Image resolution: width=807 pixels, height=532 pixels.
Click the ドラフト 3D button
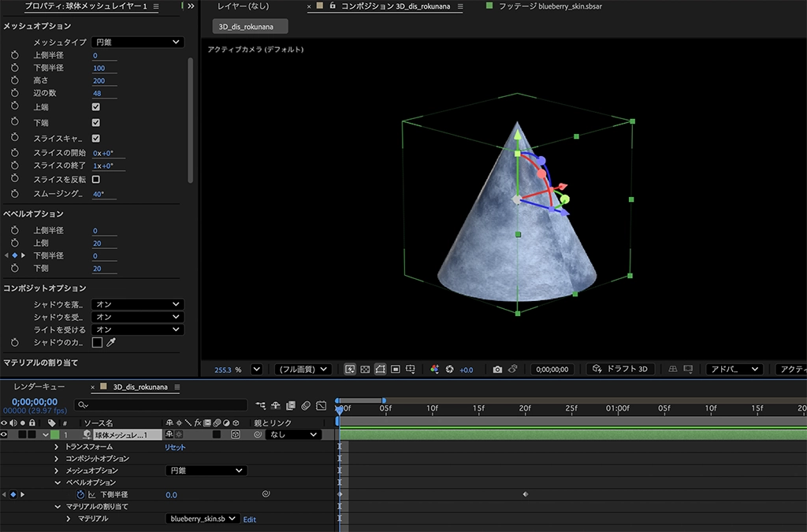(x=621, y=369)
